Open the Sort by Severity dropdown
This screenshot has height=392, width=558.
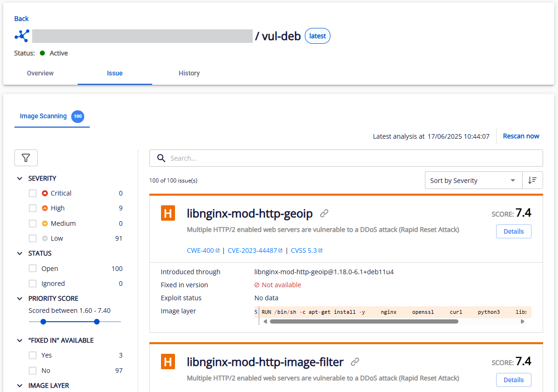473,180
